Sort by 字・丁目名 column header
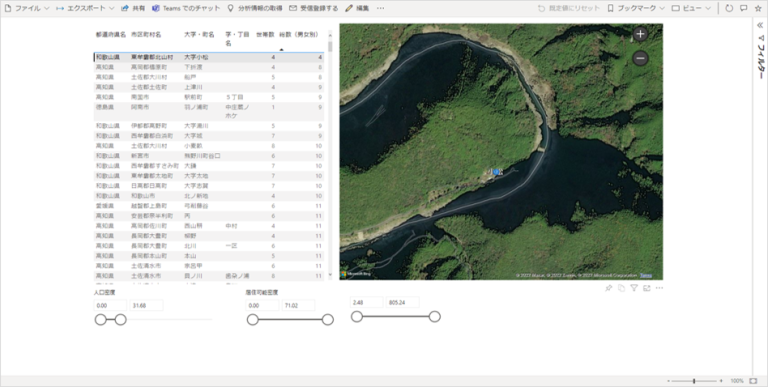The width and height of the screenshot is (768, 387). click(238, 39)
